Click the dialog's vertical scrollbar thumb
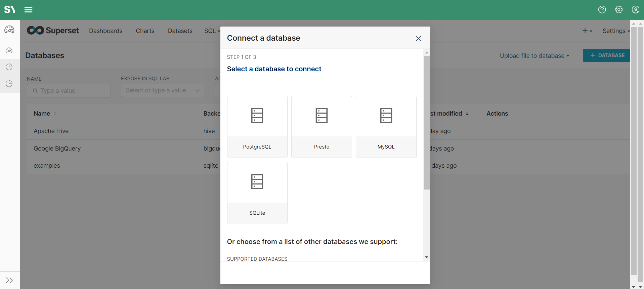This screenshot has height=289, width=644. point(427,123)
